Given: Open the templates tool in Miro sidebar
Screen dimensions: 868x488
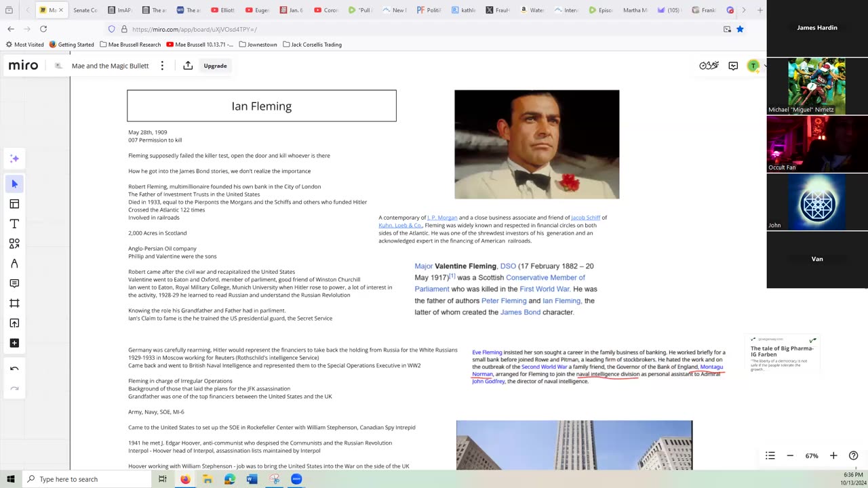Looking at the screenshot, I should (14, 204).
